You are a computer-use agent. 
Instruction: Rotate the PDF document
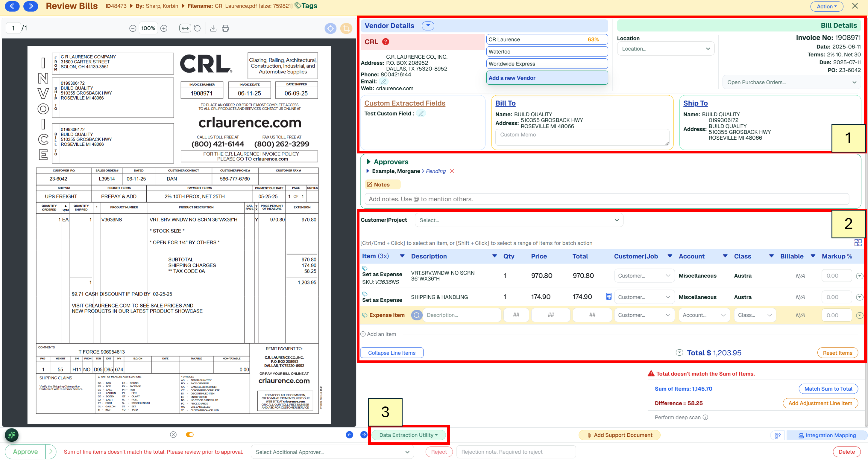click(x=198, y=29)
